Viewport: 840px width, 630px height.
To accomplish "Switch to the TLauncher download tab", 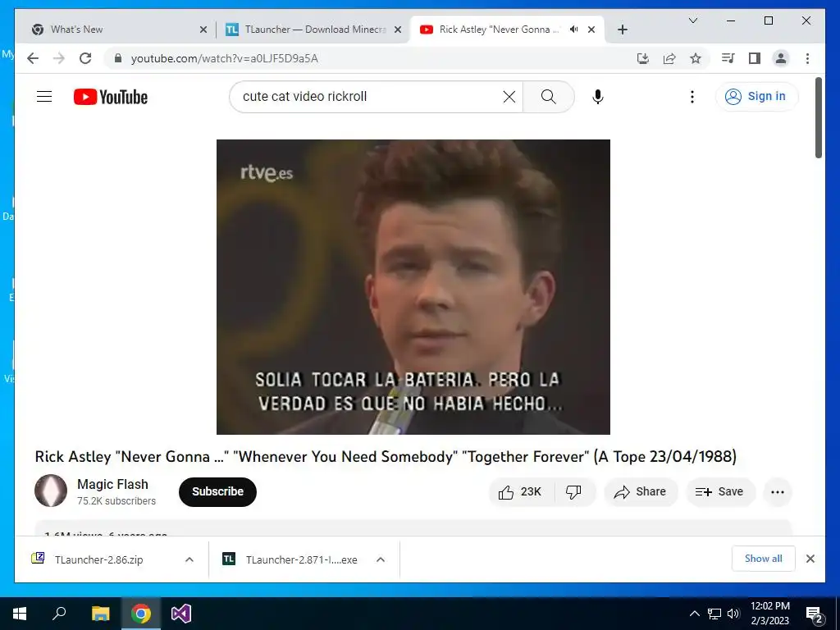I will pos(313,30).
